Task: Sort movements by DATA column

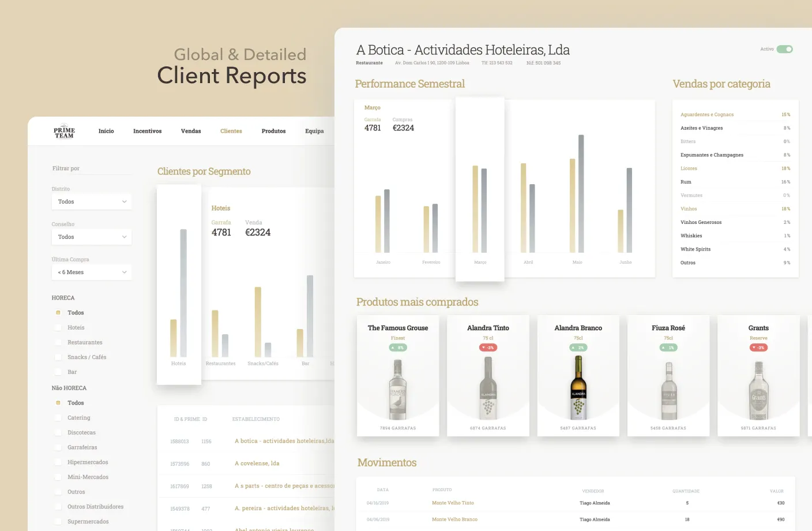Action: coord(383,490)
